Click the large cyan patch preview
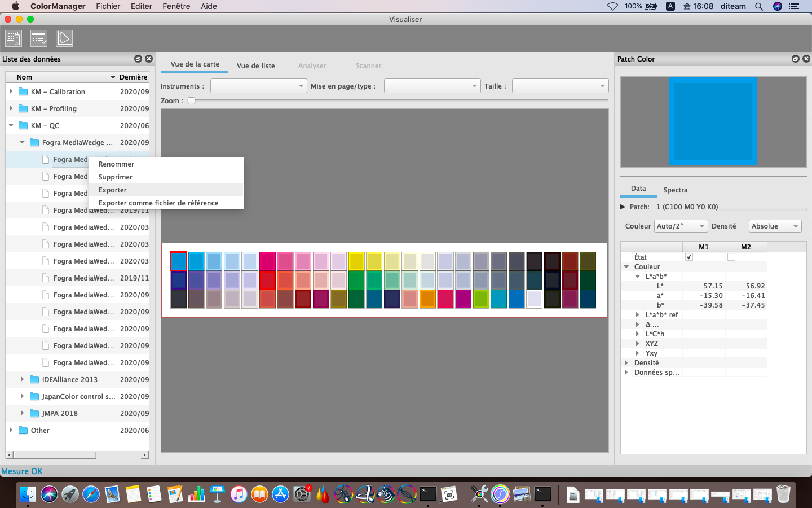 (713, 121)
